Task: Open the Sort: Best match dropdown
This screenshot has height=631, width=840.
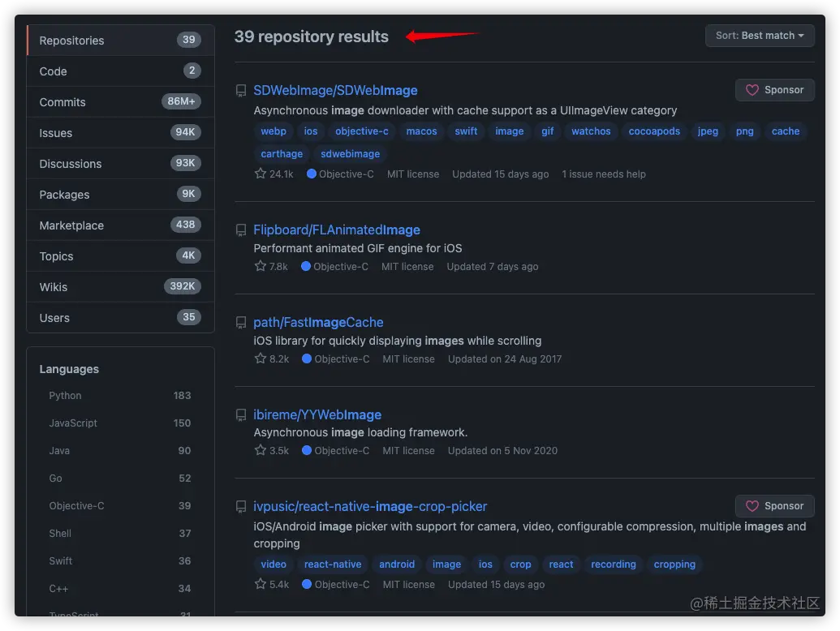Action: (760, 36)
